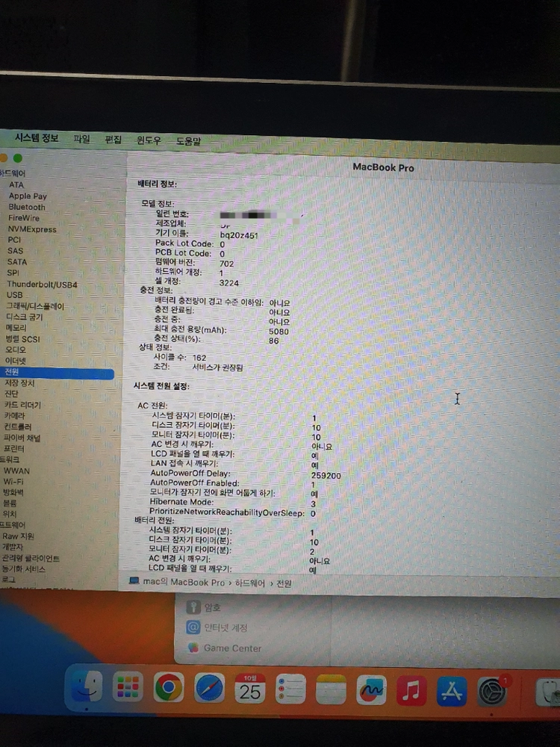Select Apple Pay in sidebar
Viewport: 560px width, 747px height.
click(x=28, y=196)
